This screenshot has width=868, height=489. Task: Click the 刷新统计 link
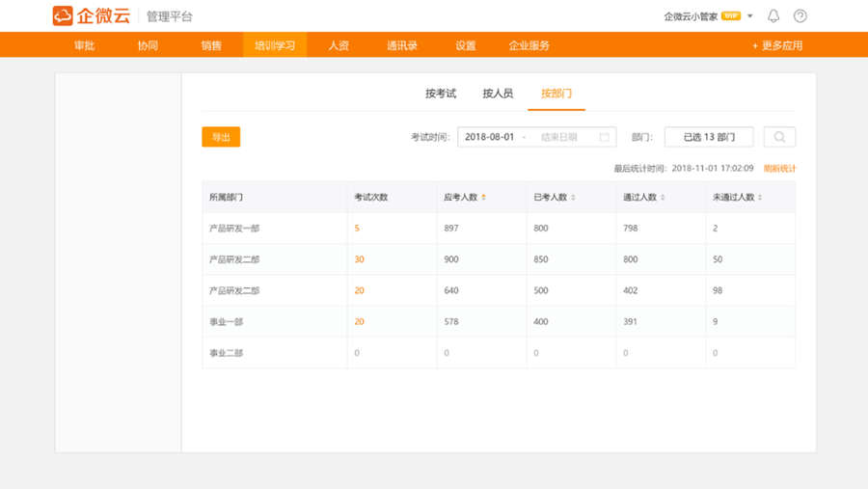point(779,169)
